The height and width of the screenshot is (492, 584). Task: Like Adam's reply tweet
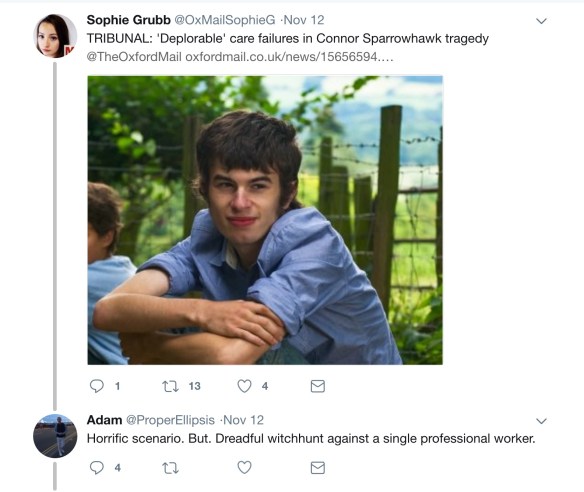click(244, 467)
